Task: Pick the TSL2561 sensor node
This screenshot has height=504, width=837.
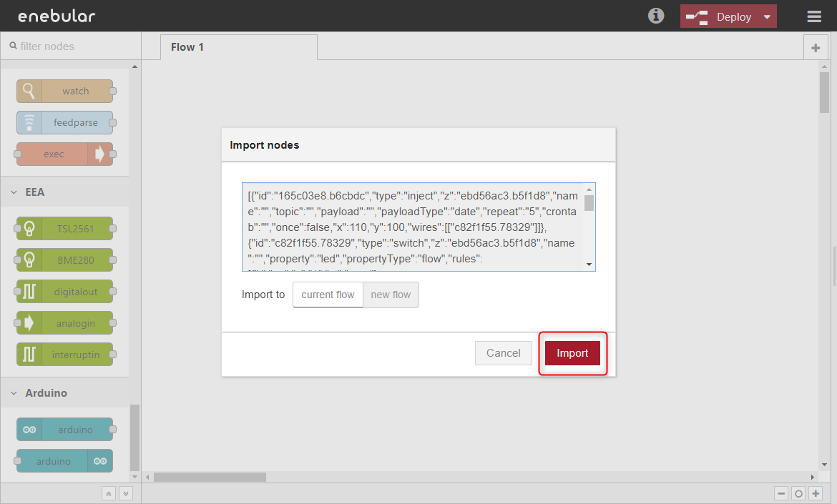Action: (x=65, y=229)
